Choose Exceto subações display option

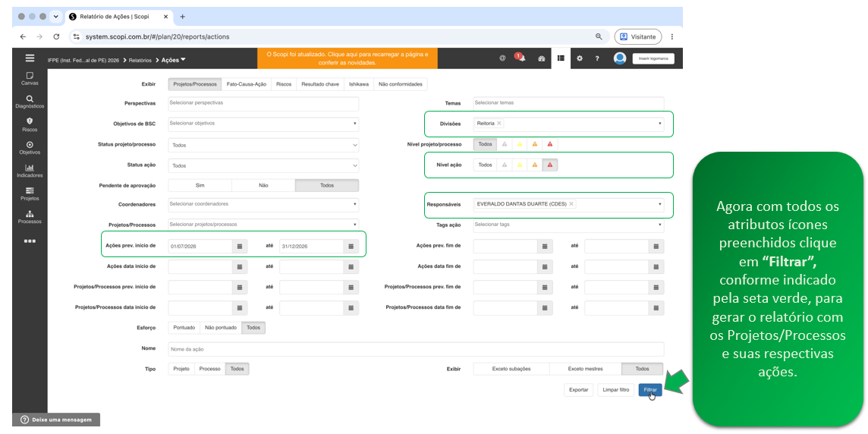tap(511, 369)
